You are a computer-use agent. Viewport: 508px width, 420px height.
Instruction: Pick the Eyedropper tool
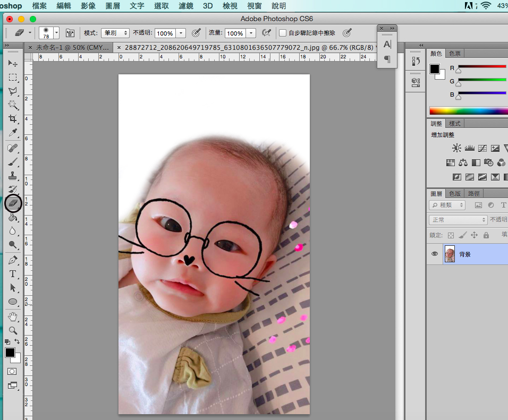pos(13,133)
